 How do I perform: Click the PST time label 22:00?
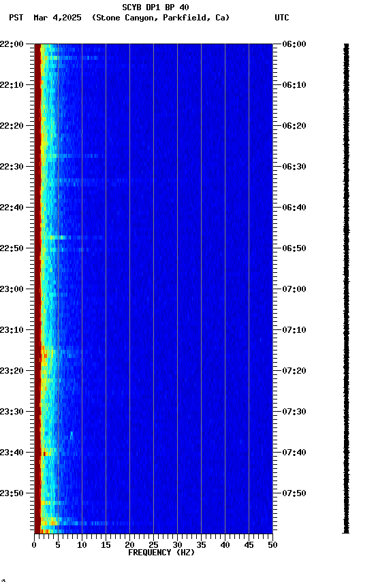click(12, 44)
